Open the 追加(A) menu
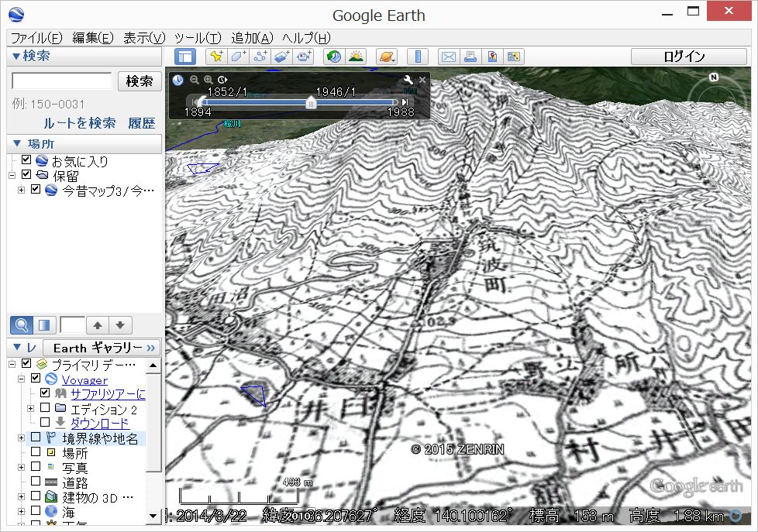The height and width of the screenshot is (532, 758). pyautogui.click(x=252, y=38)
